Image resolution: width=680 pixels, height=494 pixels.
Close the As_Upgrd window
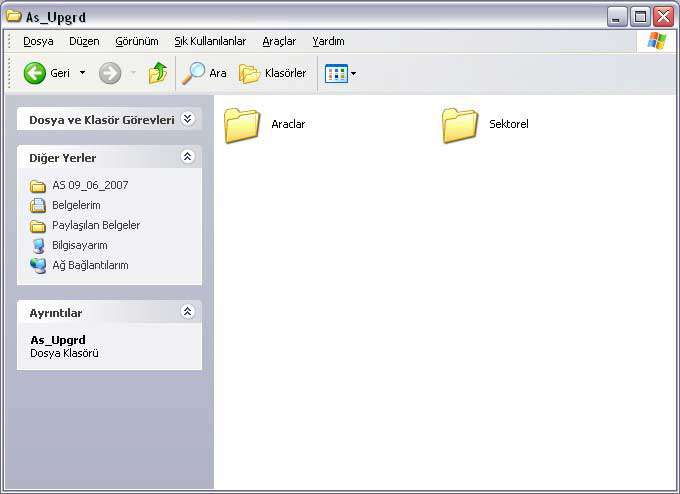coord(664,17)
